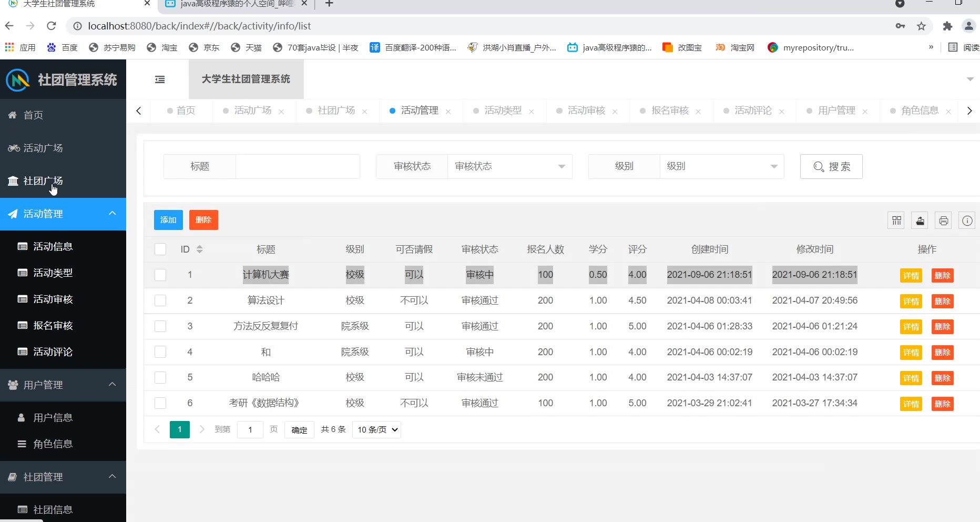Screen dimensions: 980x522
Task: Click the go-to page number input
Action: [x=250, y=430]
